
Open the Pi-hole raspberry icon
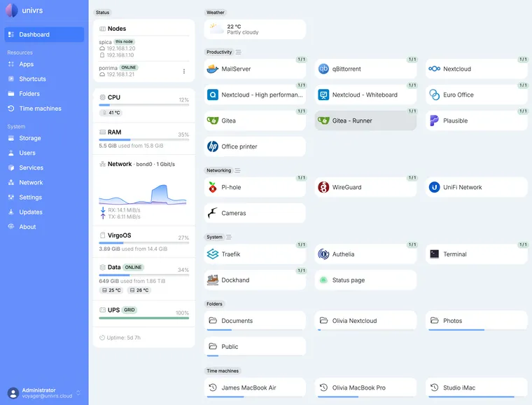click(x=212, y=187)
